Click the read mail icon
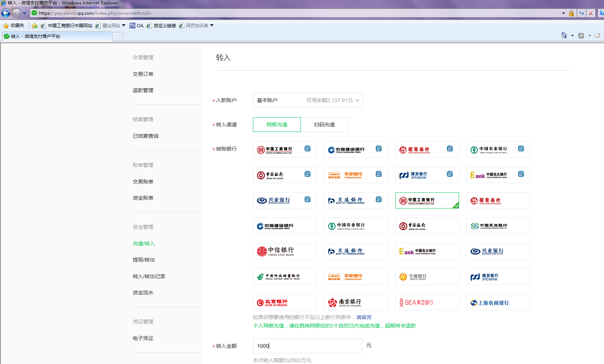 click(x=597, y=35)
